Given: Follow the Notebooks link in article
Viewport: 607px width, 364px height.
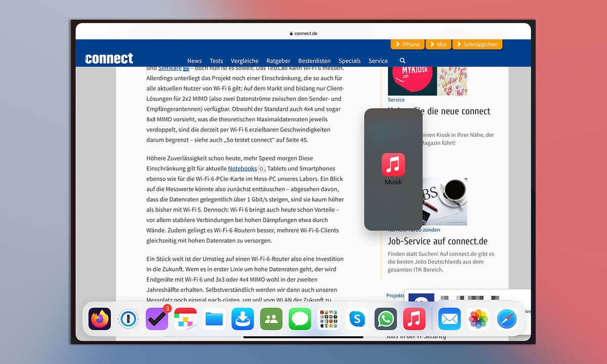Looking at the screenshot, I should (x=242, y=168).
